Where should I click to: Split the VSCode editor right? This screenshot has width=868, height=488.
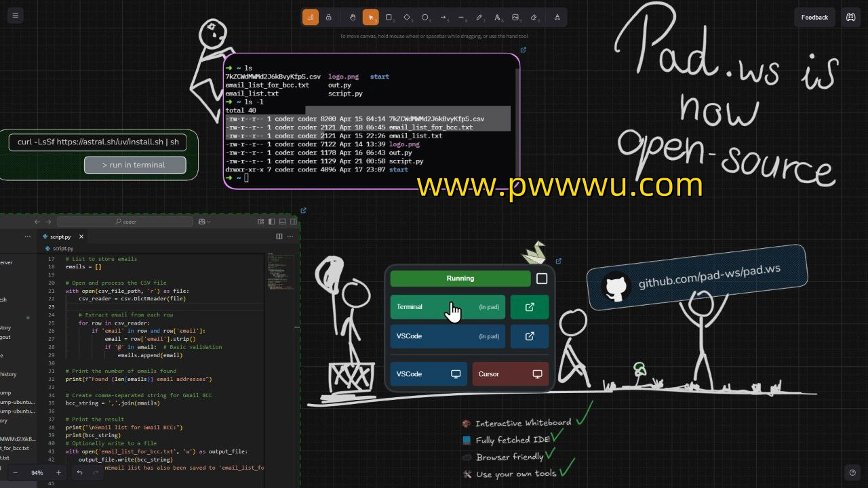(x=279, y=237)
